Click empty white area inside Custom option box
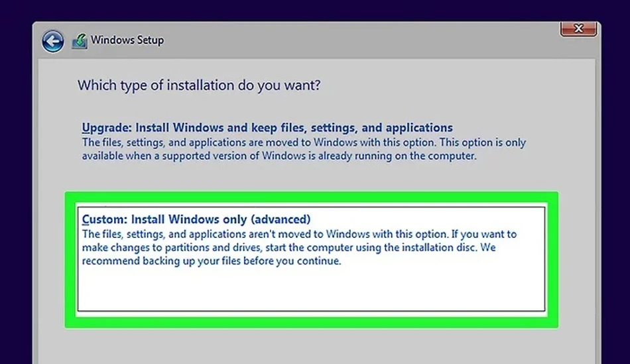Screen dimensions: 630x364 pos(311,289)
